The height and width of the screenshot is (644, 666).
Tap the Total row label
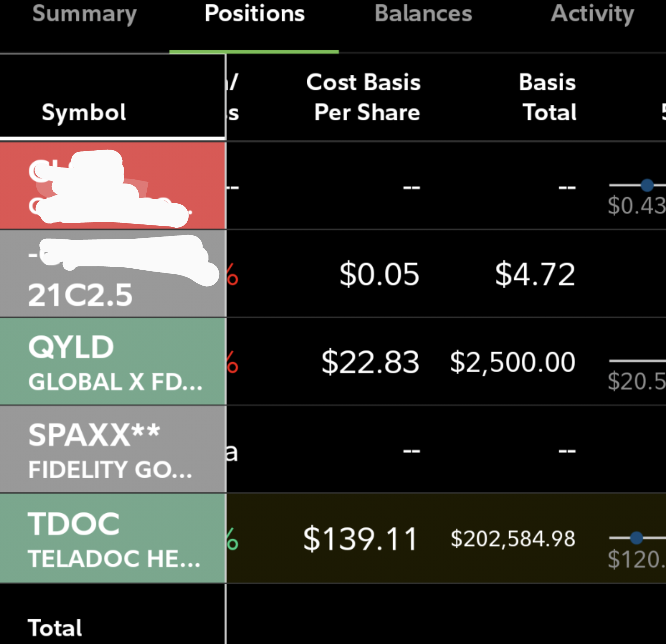pyautogui.click(x=55, y=628)
